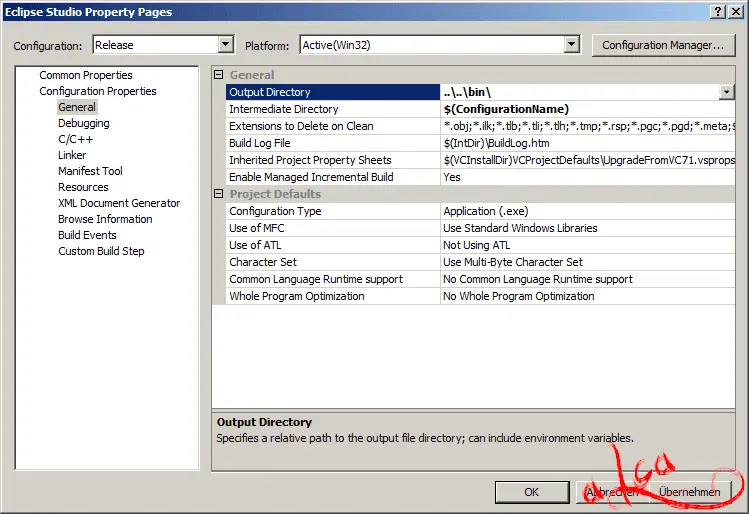Click the Yes value for incremental build
Image resolution: width=749 pixels, height=514 pixels.
point(588,177)
